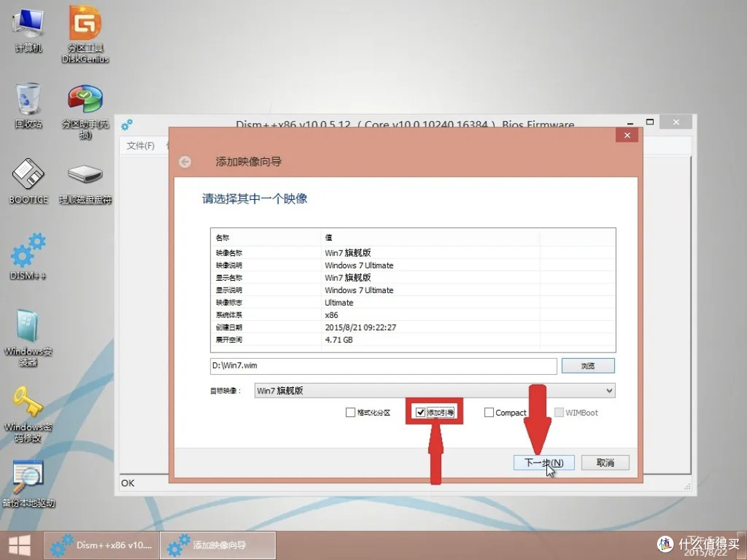Open the DiskGenius partition tool icon
Screen dimensions: 747x560
coord(85,33)
